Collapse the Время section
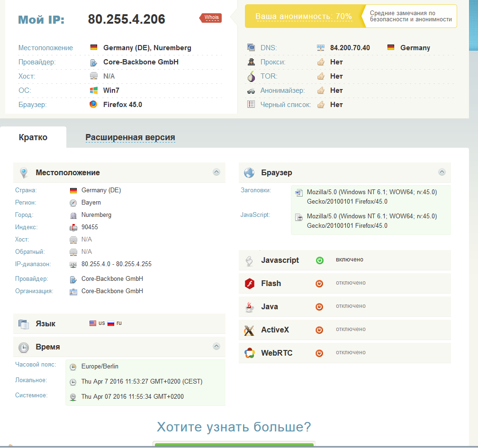 (x=216, y=347)
